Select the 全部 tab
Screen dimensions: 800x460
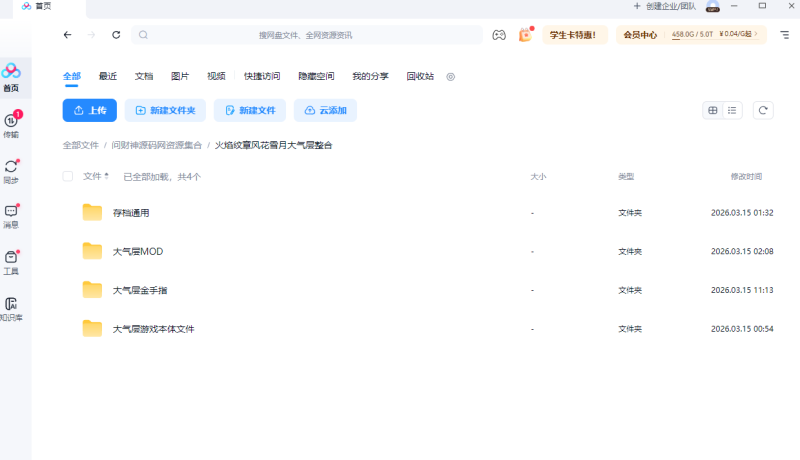pyautogui.click(x=72, y=76)
